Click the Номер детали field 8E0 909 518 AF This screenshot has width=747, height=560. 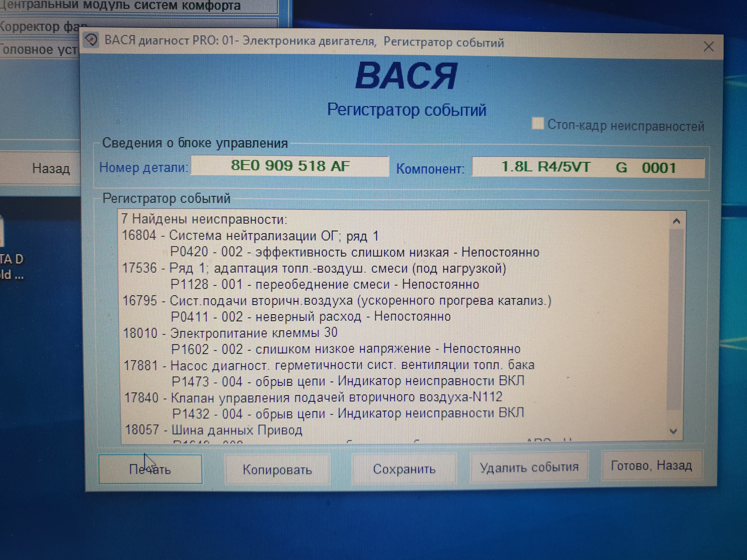[290, 166]
